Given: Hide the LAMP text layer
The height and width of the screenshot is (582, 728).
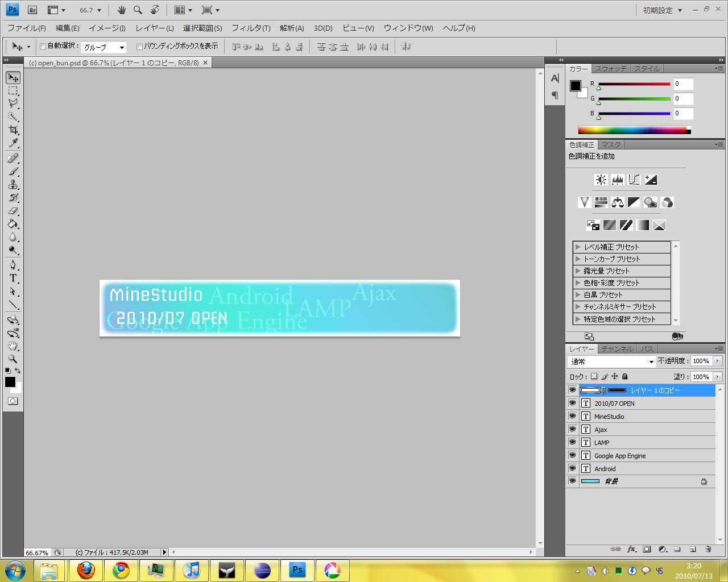Looking at the screenshot, I should 572,442.
